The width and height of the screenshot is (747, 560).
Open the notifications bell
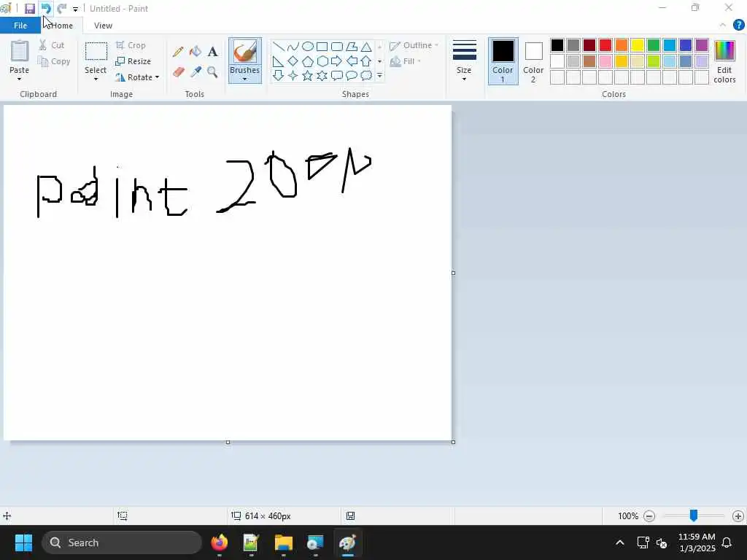pos(727,542)
